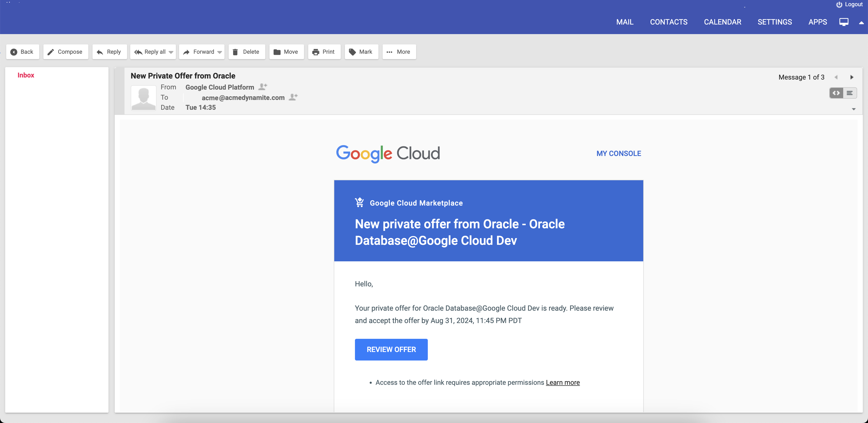Image resolution: width=868 pixels, height=423 pixels.
Task: Add Google Cloud Platform sender to contacts
Action: [262, 87]
